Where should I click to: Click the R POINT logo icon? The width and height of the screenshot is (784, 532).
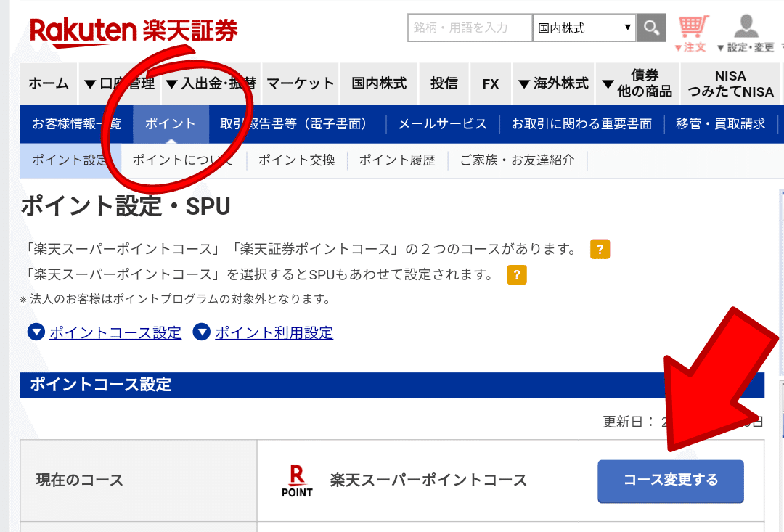(x=296, y=480)
